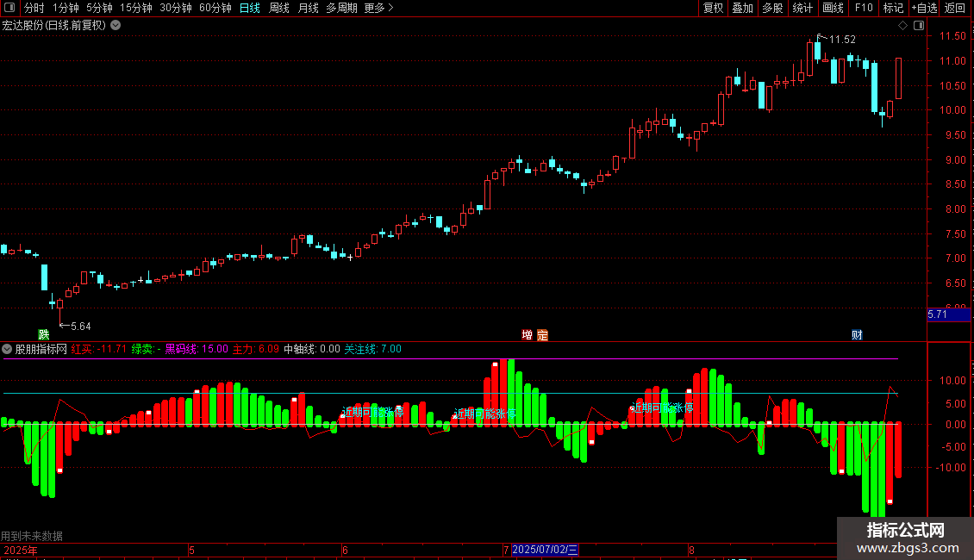
Task: Select the 30分钟 period tab
Action: 175,8
